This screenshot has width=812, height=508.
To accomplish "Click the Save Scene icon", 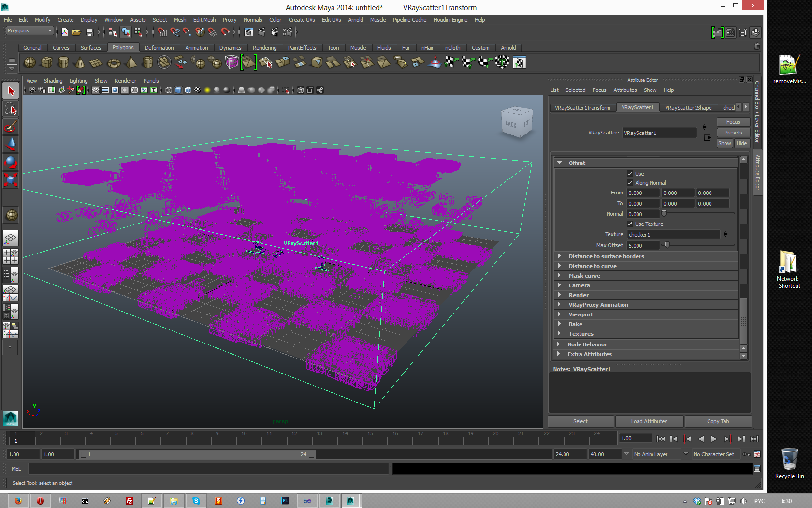I will tap(89, 32).
